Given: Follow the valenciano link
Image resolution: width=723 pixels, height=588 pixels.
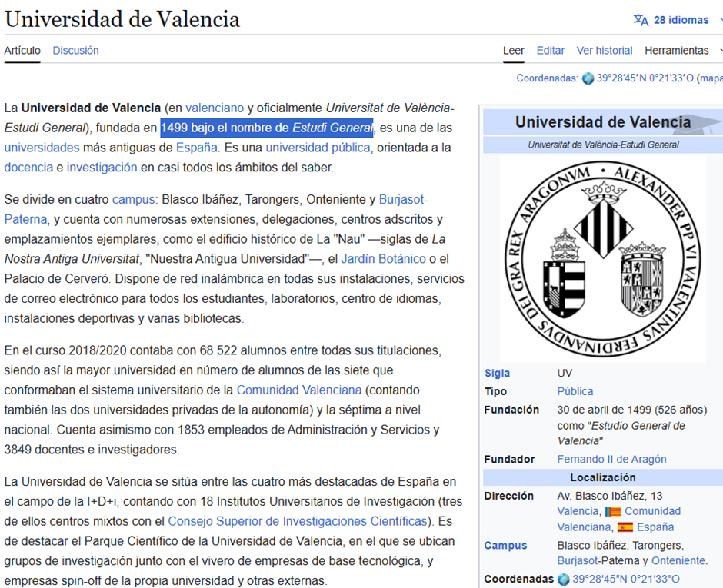Looking at the screenshot, I should (x=215, y=108).
